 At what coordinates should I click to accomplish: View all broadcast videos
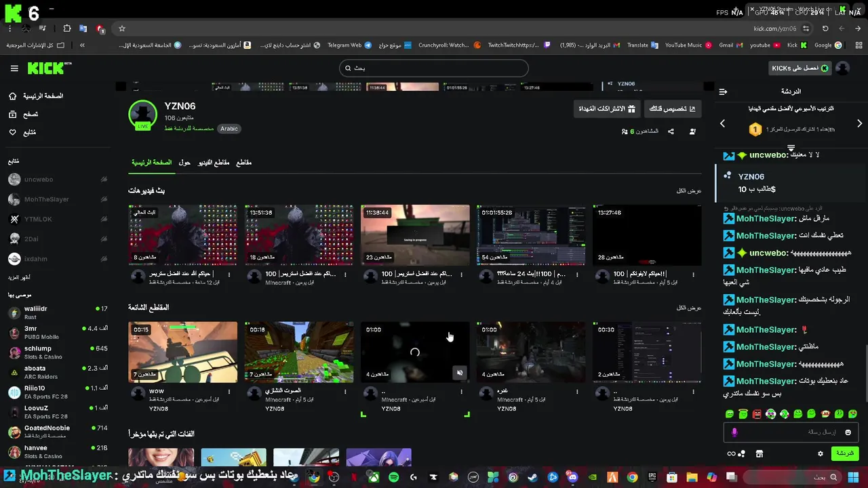click(x=689, y=191)
